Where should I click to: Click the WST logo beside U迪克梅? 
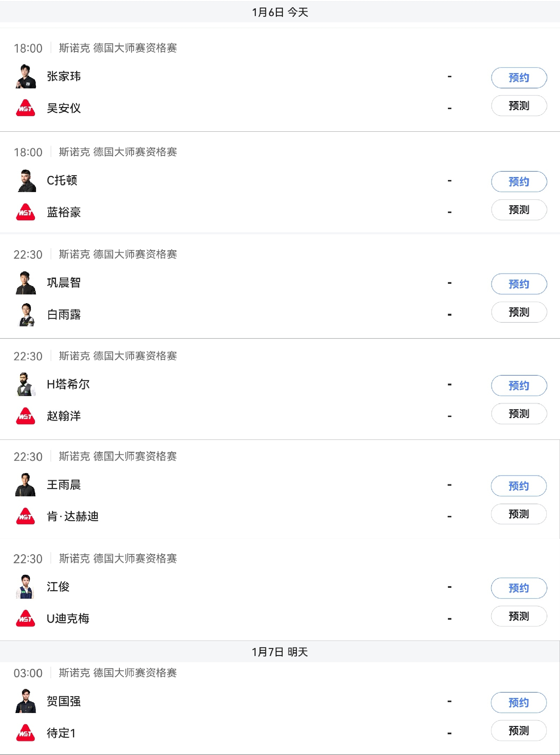click(x=25, y=618)
